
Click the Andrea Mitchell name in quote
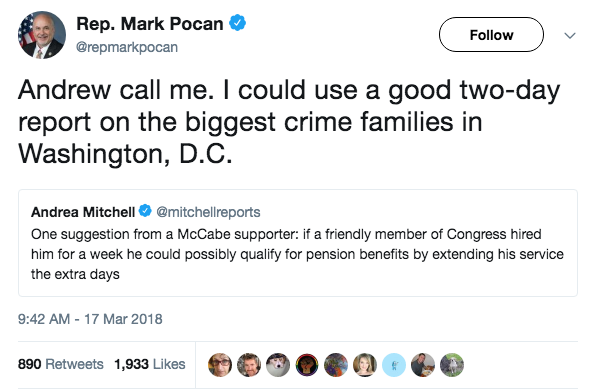pyautogui.click(x=83, y=212)
